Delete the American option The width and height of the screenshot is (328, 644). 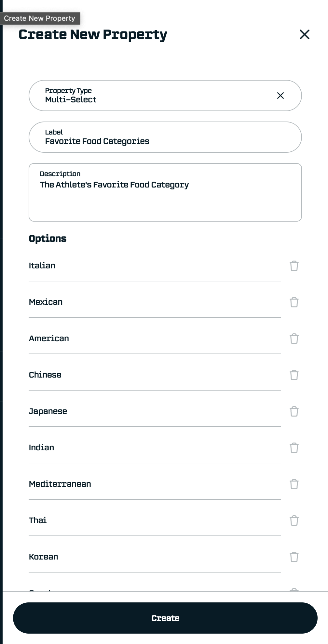coord(294,339)
